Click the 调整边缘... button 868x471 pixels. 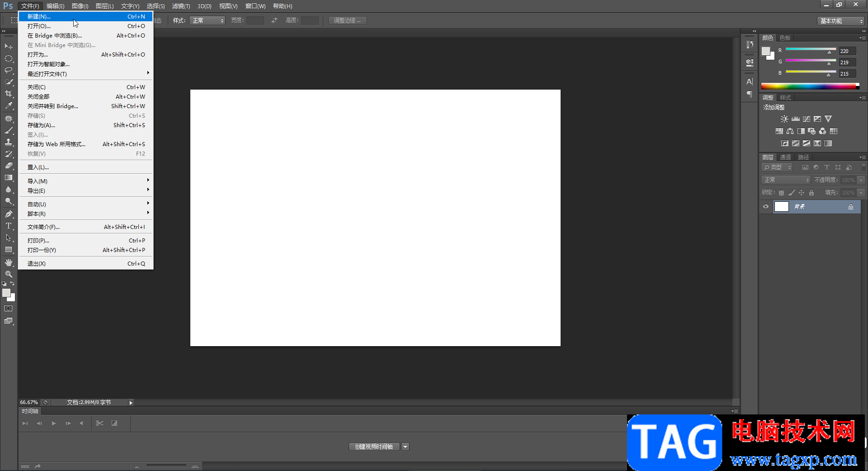tap(347, 20)
